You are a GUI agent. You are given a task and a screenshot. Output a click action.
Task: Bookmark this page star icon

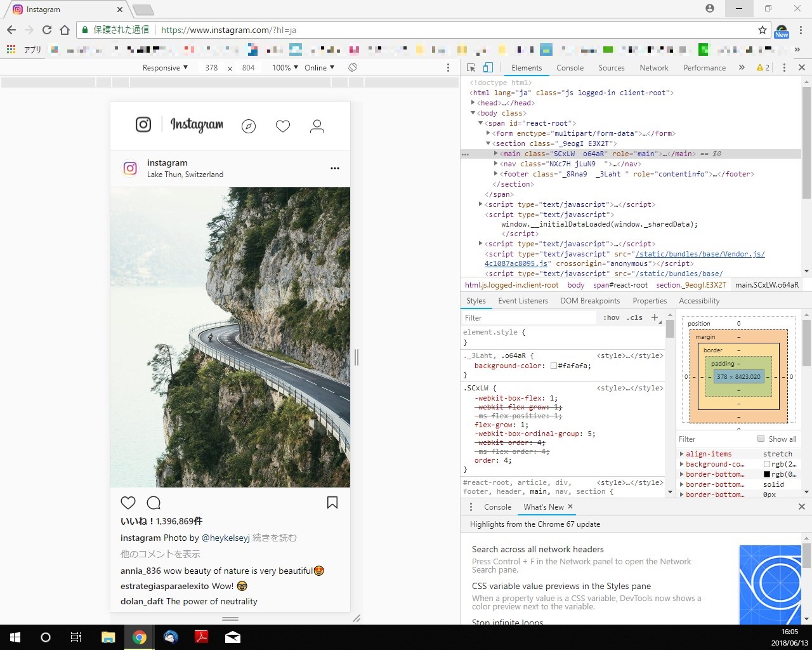click(x=763, y=30)
